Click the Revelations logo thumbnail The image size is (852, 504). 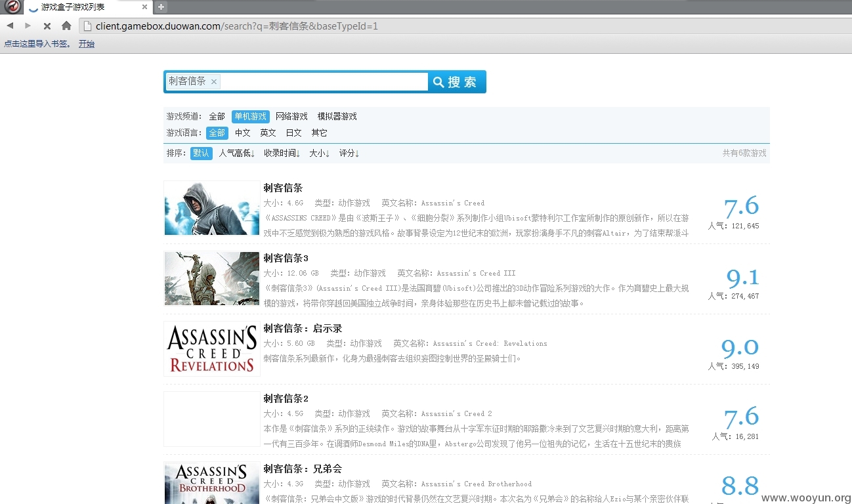211,348
